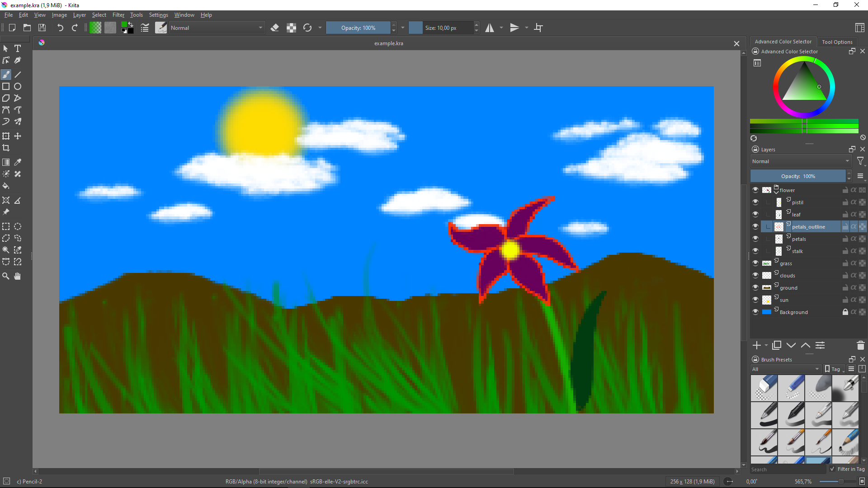Click the brush Opacity slider

(x=358, y=28)
